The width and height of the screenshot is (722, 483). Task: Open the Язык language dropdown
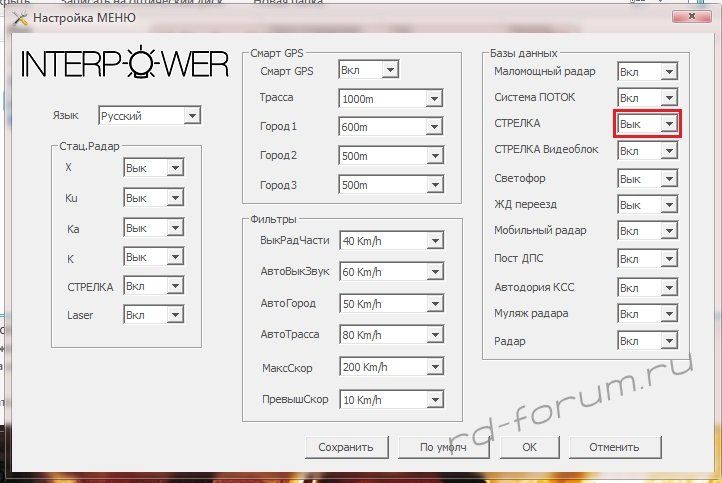[150, 116]
